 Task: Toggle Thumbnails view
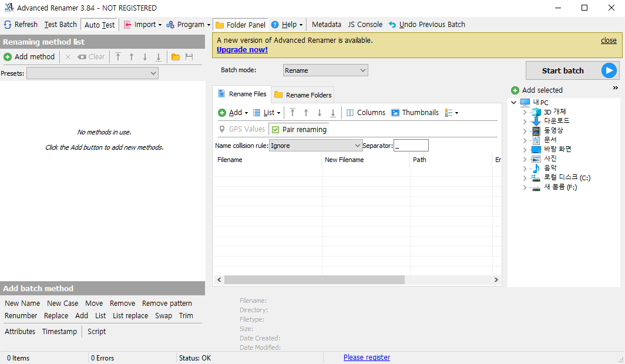point(415,113)
